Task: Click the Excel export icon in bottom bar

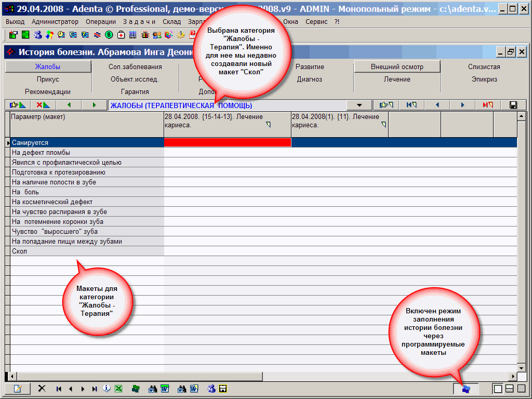Action: click(x=118, y=389)
